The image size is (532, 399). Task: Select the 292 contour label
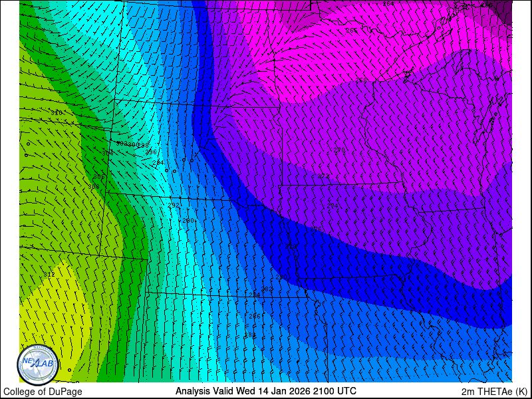coord(174,205)
